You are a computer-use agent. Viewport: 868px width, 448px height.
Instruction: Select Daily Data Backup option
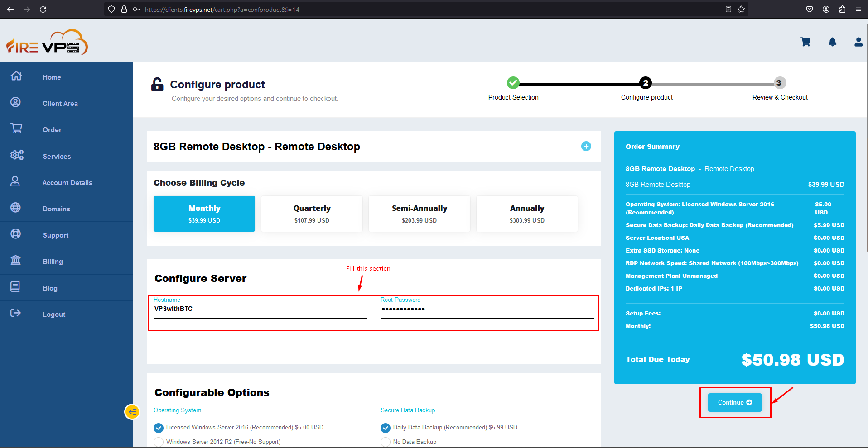pos(386,428)
